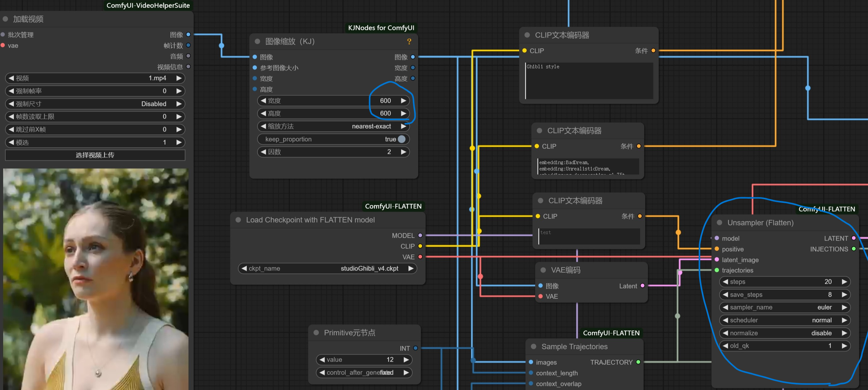Increase 模选 value with right arrow
The width and height of the screenshot is (868, 390).
tap(179, 142)
